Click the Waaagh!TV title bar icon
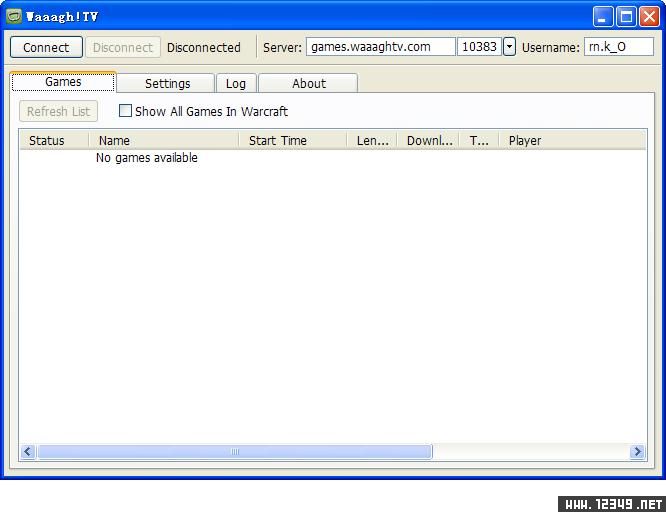 pyautogui.click(x=14, y=17)
